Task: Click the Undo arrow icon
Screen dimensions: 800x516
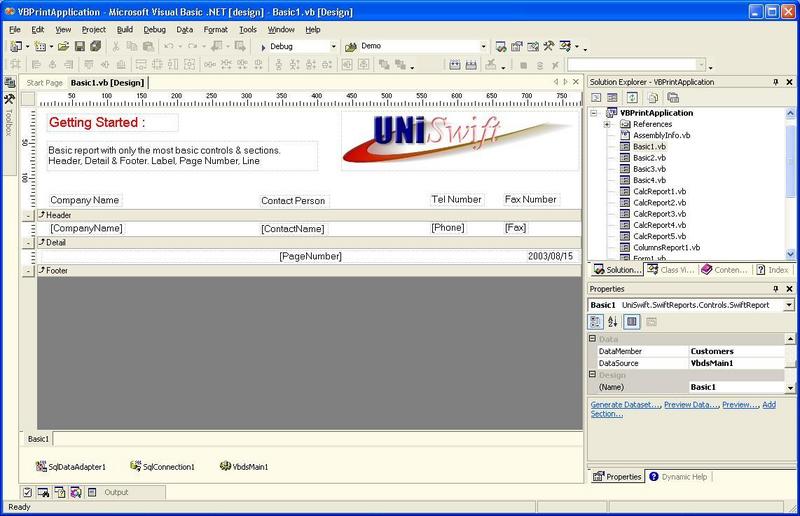Action: [168, 46]
